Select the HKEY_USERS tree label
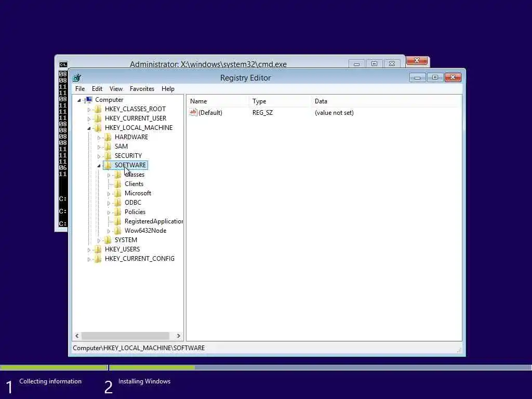The width and height of the screenshot is (532, 399). 122,249
